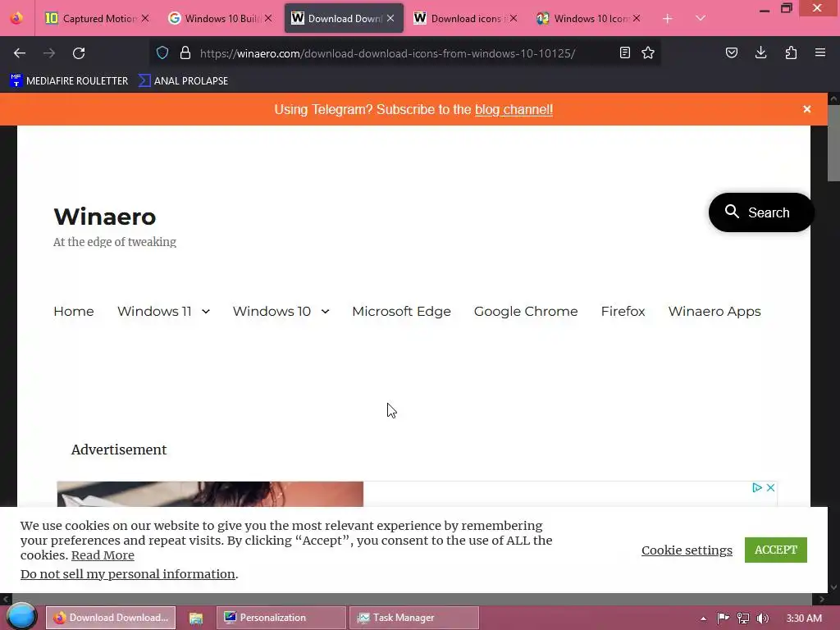Open the Extensions puzzle icon
Image resolution: width=840 pixels, height=630 pixels.
[791, 52]
